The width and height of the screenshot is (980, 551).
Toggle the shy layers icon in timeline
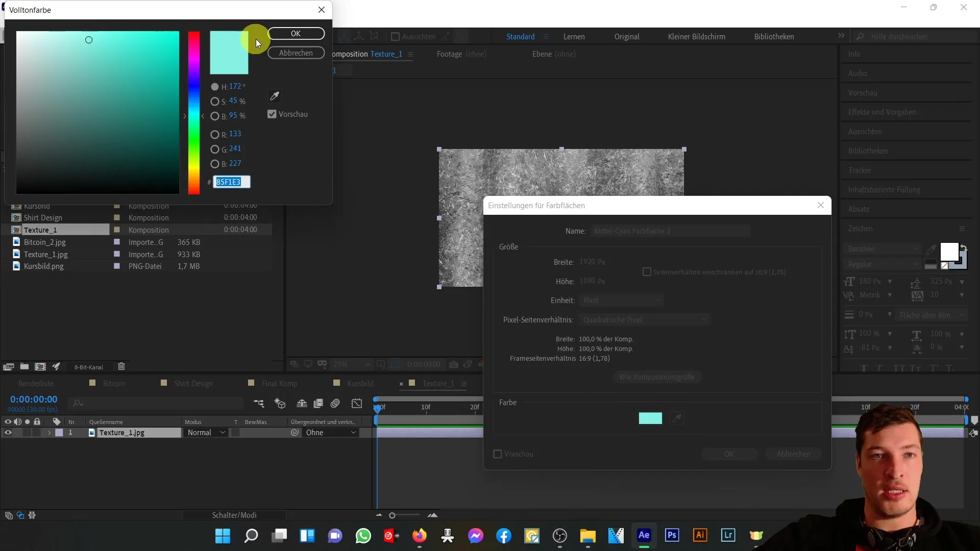tap(302, 404)
